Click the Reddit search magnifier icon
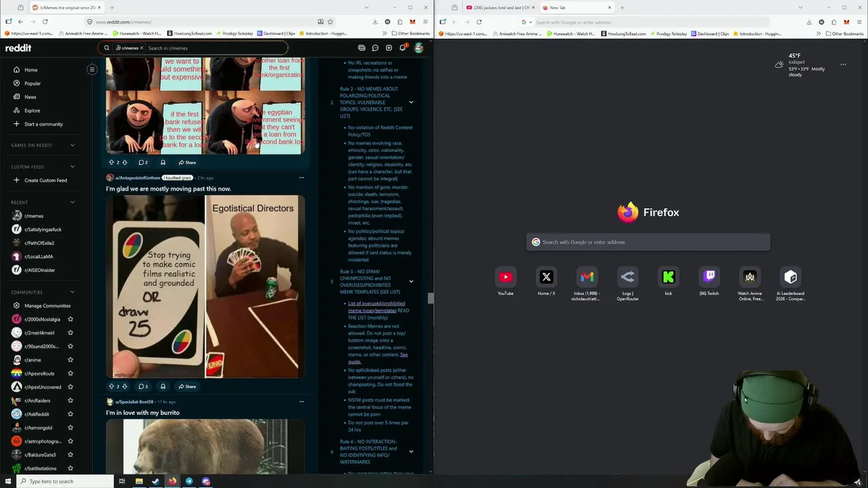Image resolution: width=868 pixels, height=488 pixels. point(106,48)
